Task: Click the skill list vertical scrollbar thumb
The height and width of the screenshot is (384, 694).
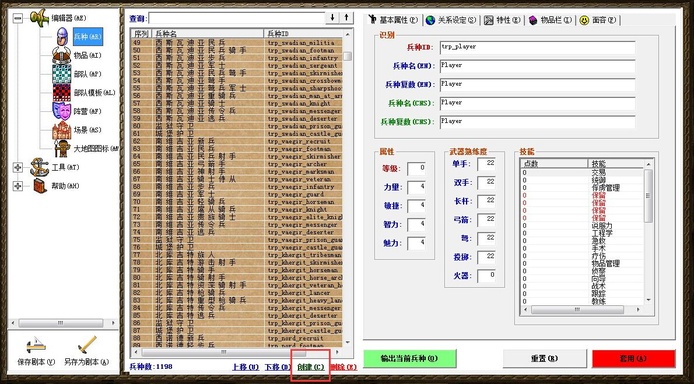Action: [x=648, y=196]
